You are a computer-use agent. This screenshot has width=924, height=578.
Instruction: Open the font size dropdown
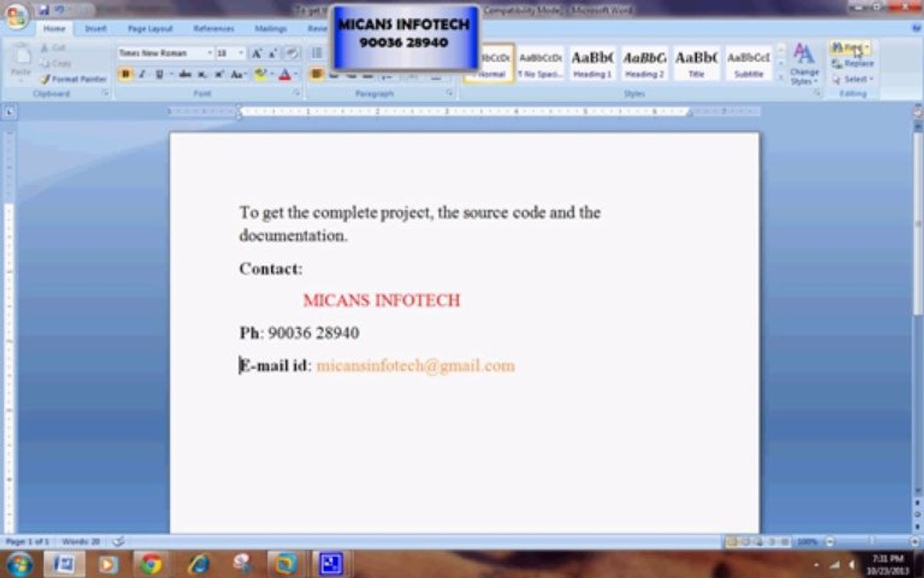[x=241, y=53]
